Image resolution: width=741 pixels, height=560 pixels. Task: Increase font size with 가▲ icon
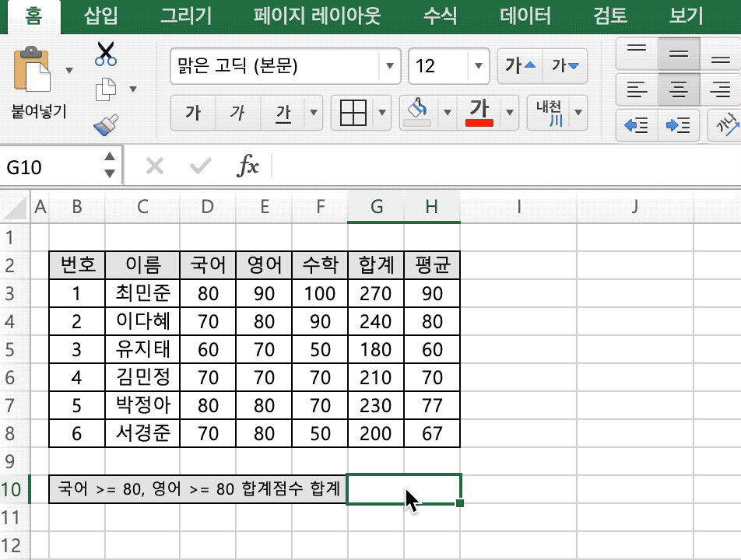(520, 67)
